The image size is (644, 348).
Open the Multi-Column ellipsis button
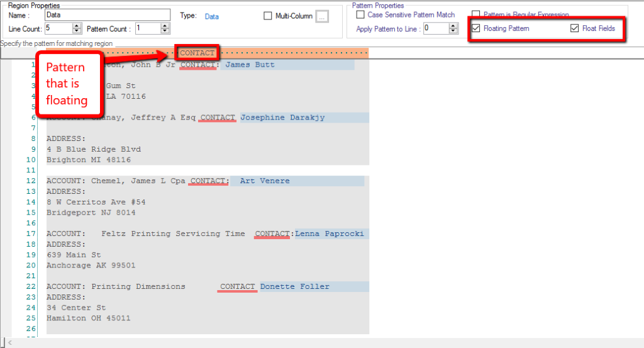(x=322, y=16)
